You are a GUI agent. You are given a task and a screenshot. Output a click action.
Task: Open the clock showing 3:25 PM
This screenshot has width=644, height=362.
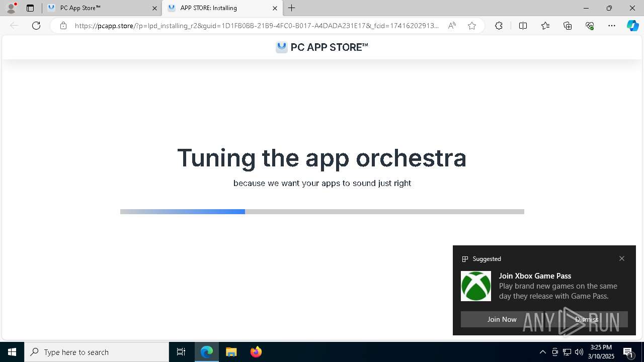pos(601,352)
